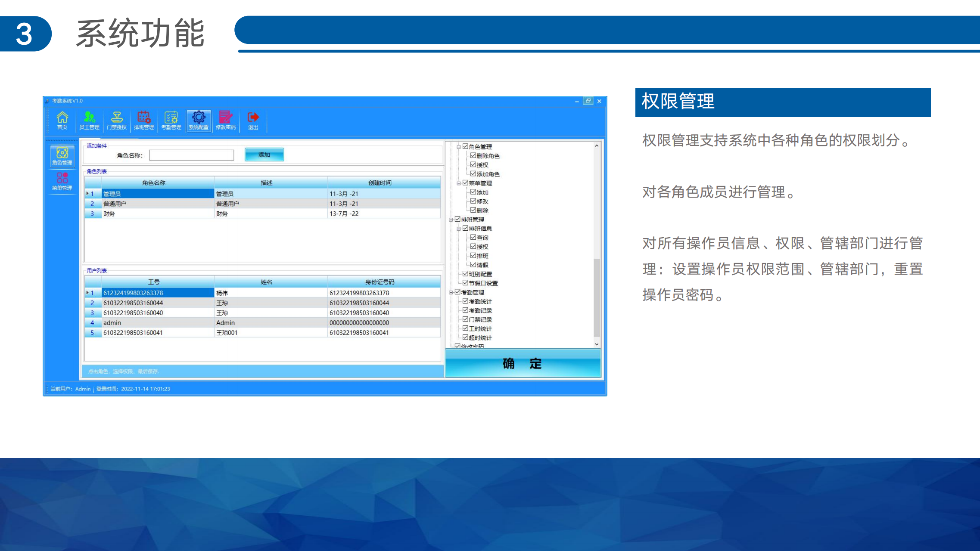The height and width of the screenshot is (551, 980).
Task: Click the blue 添加 button beside role name field
Action: [x=264, y=155]
